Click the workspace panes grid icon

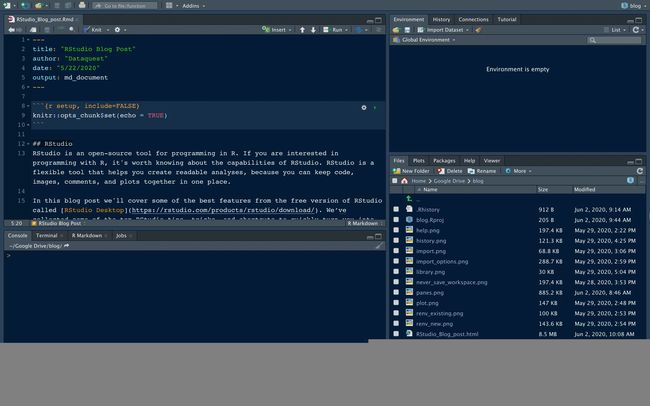169,5
